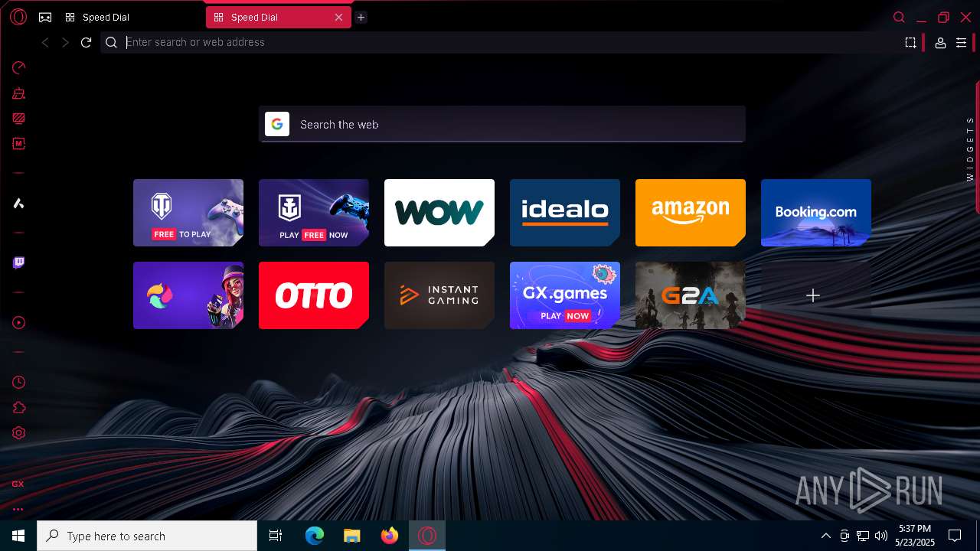Open a new tab with plus button
Screen dimensions: 980x551
point(361,17)
